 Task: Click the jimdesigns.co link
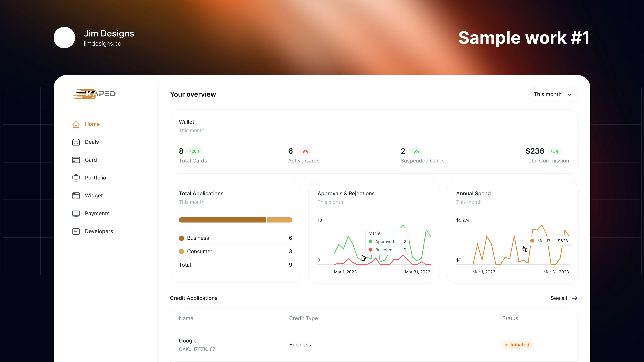pyautogui.click(x=102, y=44)
